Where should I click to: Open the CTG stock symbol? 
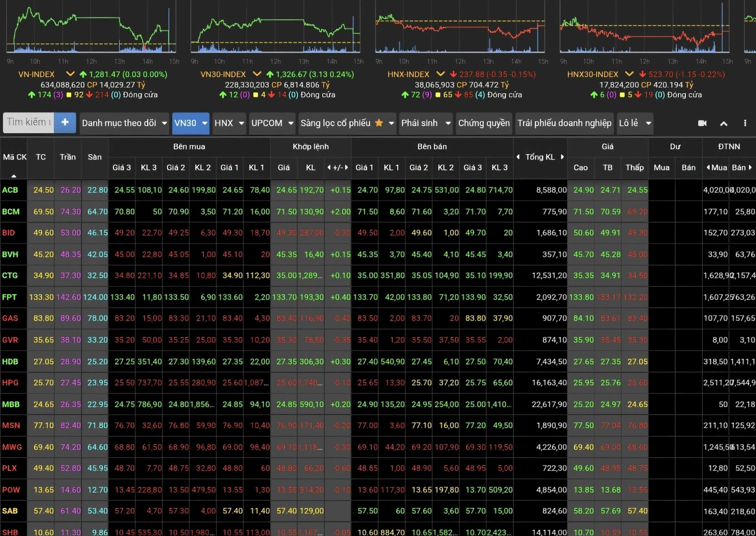[x=10, y=275]
